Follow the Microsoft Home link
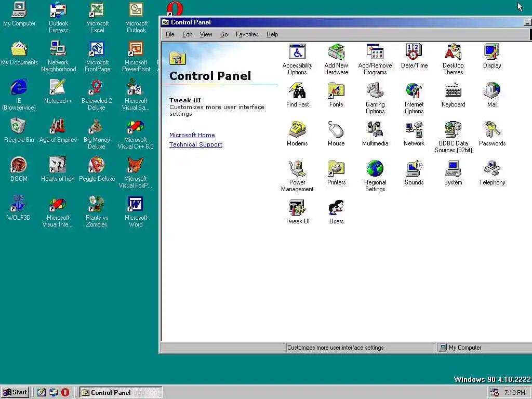The image size is (532, 399). click(x=192, y=135)
